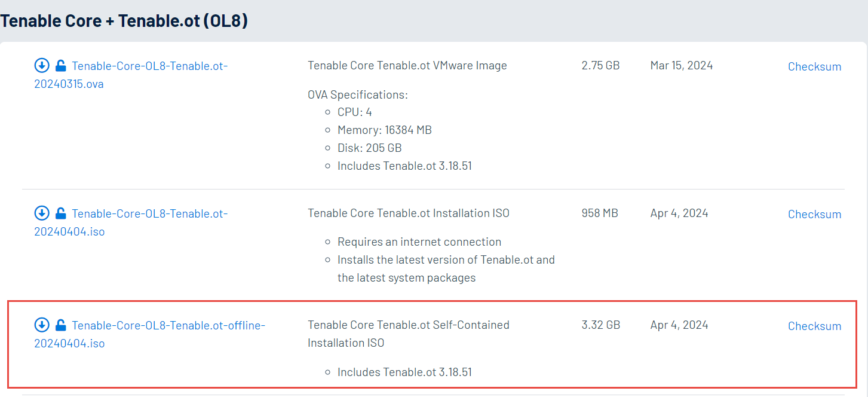Click the Tenable Core + Tenable.ot (OL8) heading
This screenshot has height=397, width=868.
click(x=124, y=21)
